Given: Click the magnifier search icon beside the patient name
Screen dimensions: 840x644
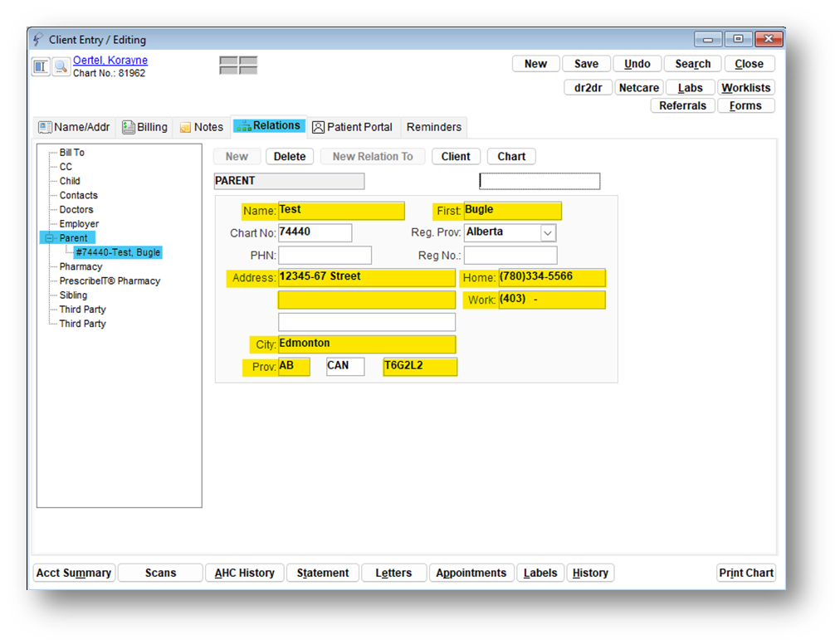Looking at the screenshot, I should [61, 67].
